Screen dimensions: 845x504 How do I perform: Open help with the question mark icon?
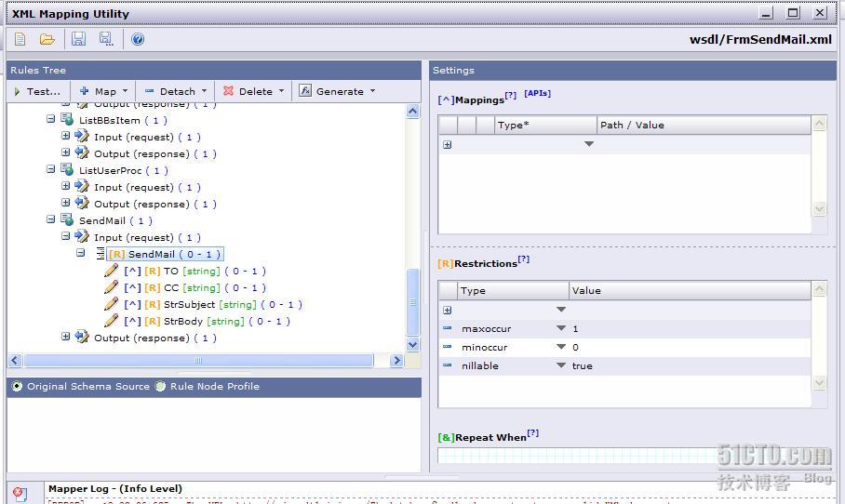tap(138, 39)
